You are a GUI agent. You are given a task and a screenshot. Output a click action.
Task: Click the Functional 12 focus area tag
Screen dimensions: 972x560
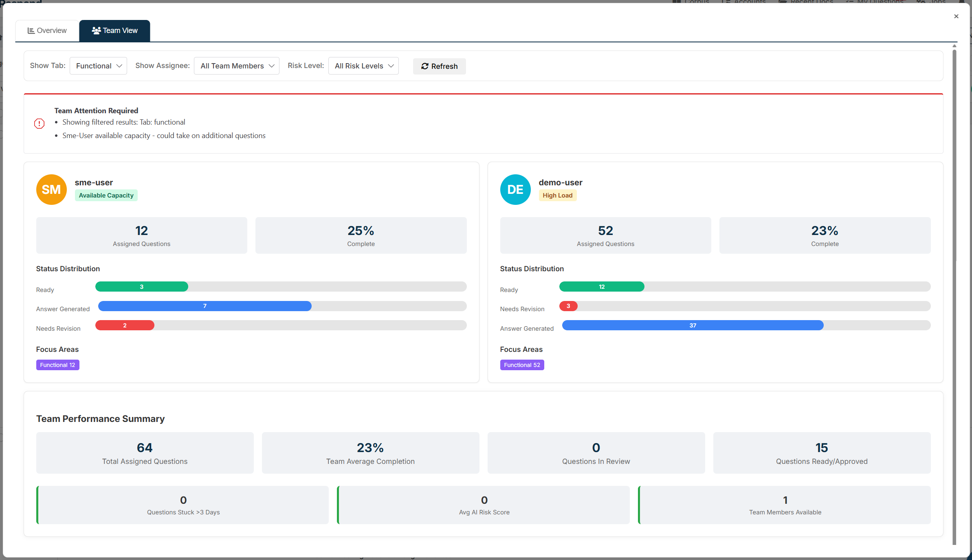click(57, 365)
